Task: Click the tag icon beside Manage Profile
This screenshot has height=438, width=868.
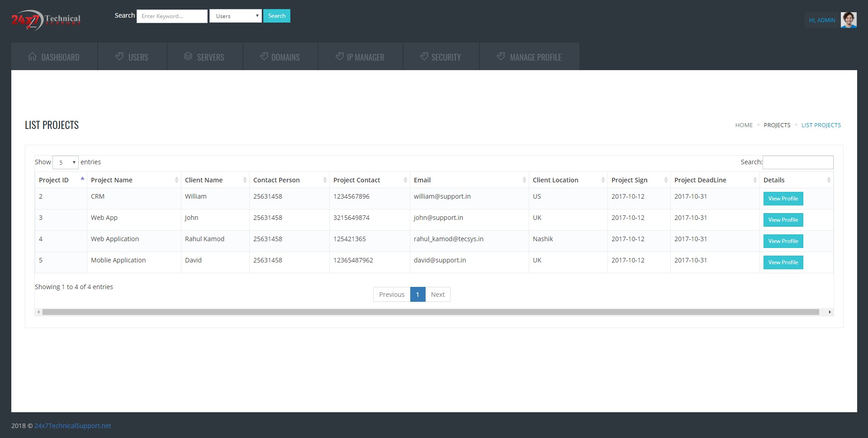Action: click(501, 57)
